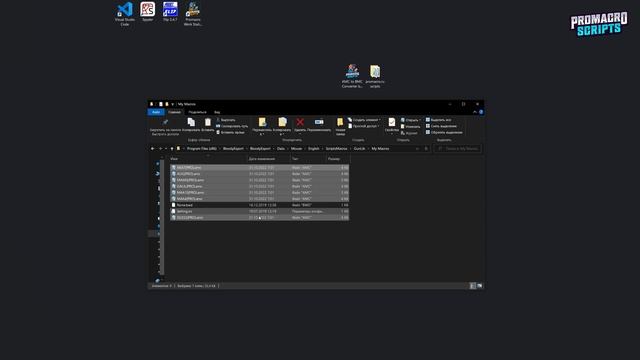Open the New item dropdown
Viewport: 640px width, 360px height.
click(x=364, y=120)
